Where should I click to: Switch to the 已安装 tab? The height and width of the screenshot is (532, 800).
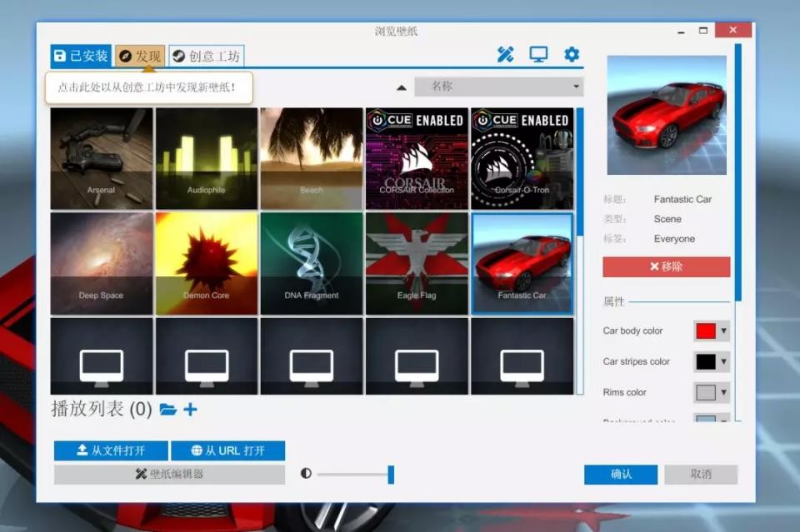[81, 56]
